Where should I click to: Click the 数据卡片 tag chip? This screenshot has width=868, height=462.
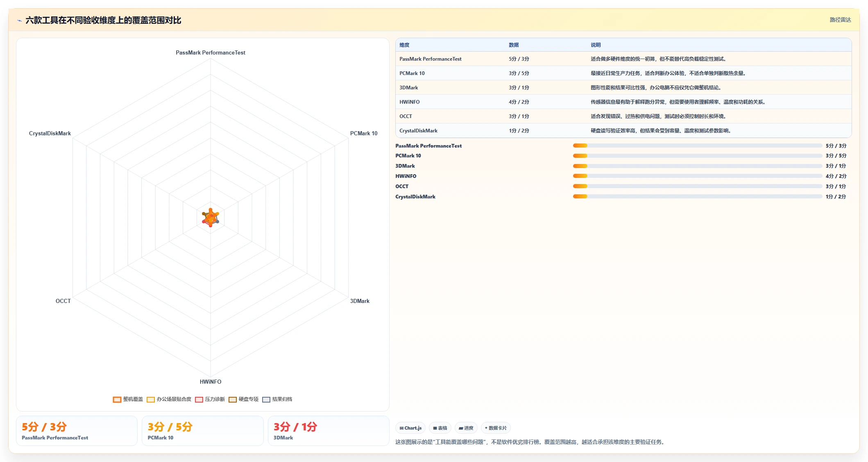(x=496, y=428)
